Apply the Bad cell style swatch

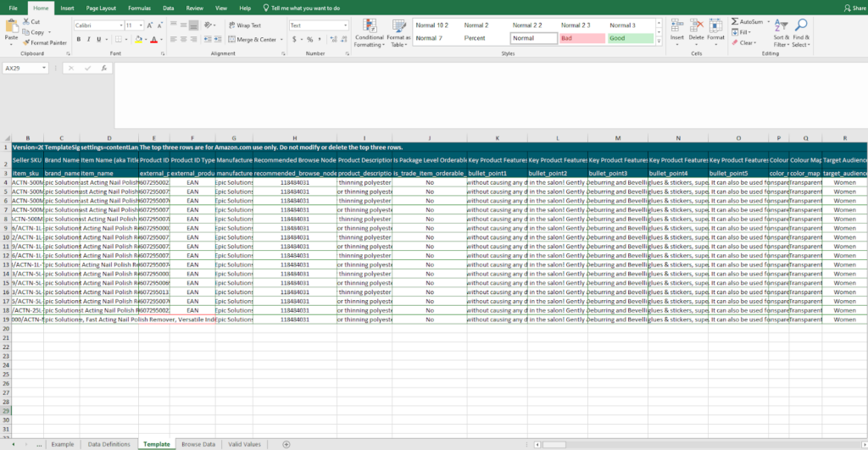[x=581, y=38]
